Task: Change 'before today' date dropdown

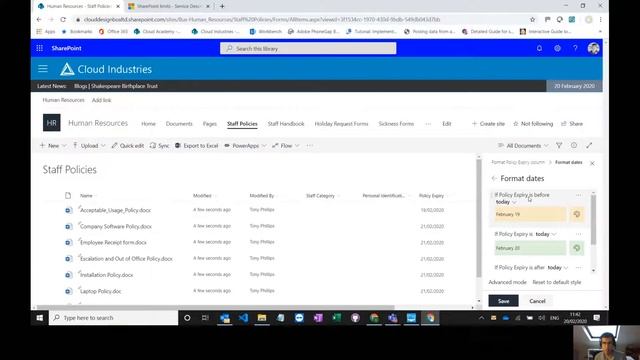Action: pos(506,202)
